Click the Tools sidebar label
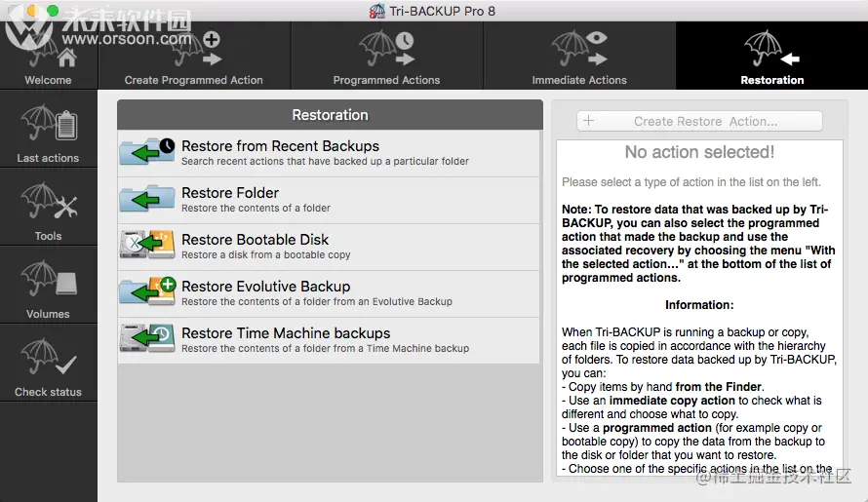Viewport: 868px width, 502px height. point(48,236)
